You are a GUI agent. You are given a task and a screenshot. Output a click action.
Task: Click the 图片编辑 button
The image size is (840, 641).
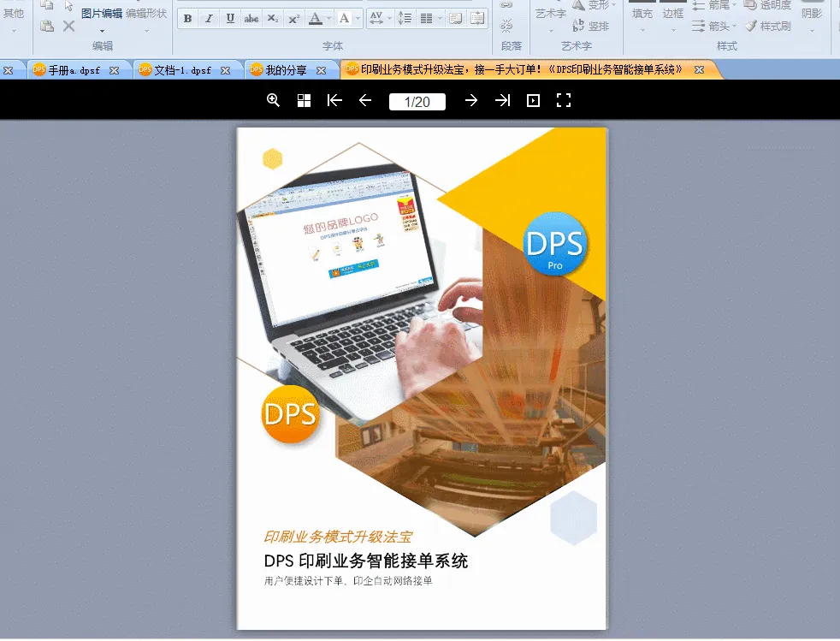[x=102, y=14]
